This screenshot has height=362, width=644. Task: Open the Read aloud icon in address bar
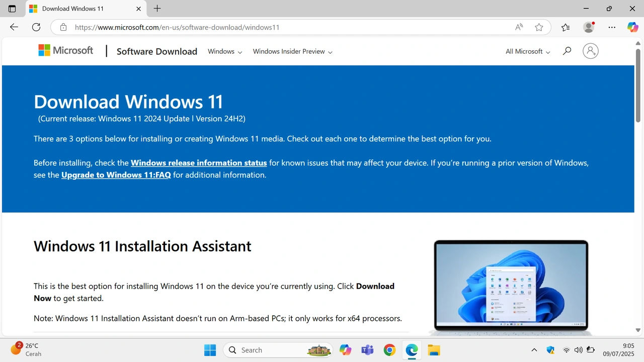pyautogui.click(x=519, y=27)
